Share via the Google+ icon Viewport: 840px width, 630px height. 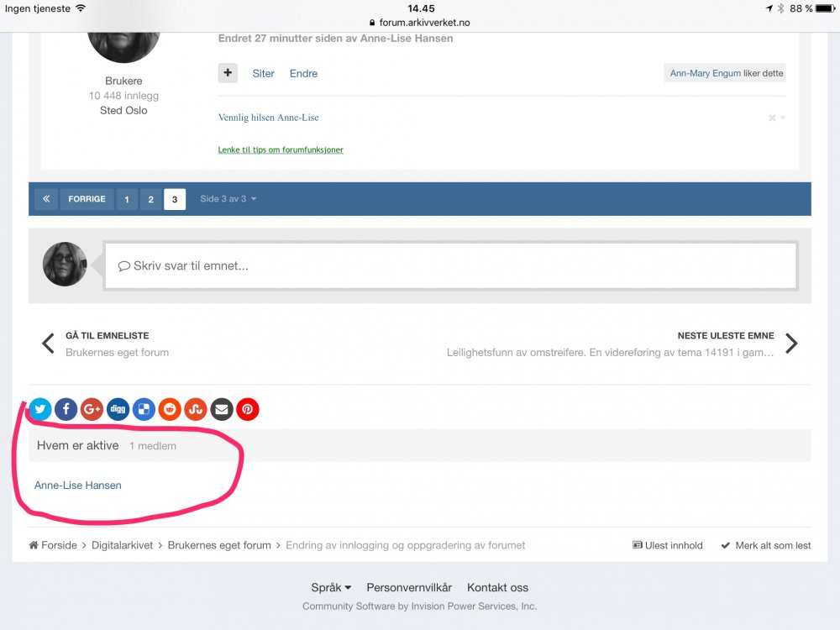92,409
